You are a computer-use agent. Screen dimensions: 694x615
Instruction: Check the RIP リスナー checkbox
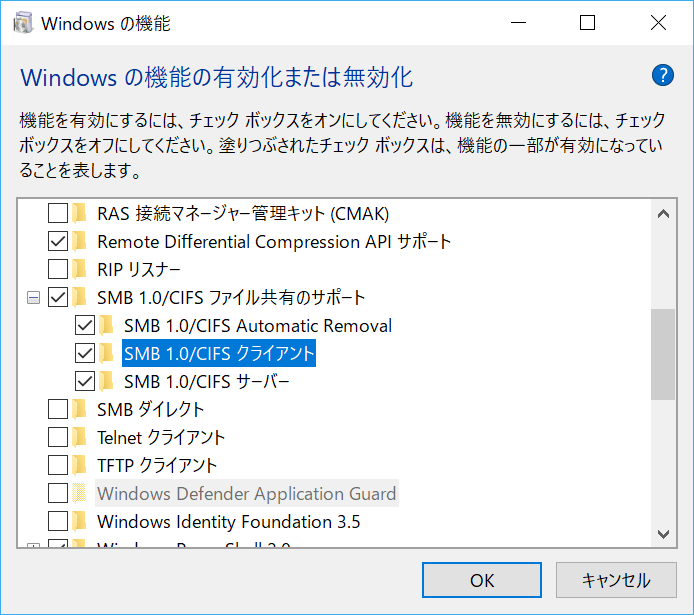(58, 269)
